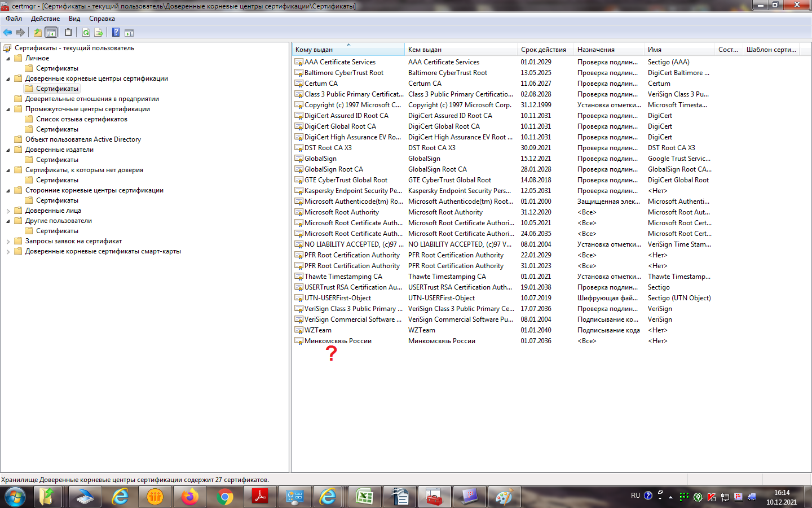
Task: Toggle the console tree pane icon
Action: point(51,33)
